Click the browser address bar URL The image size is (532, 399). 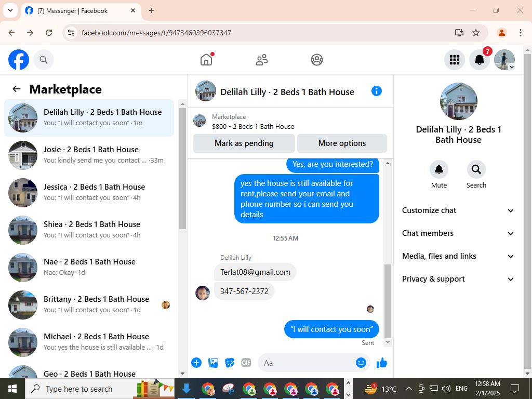point(156,33)
